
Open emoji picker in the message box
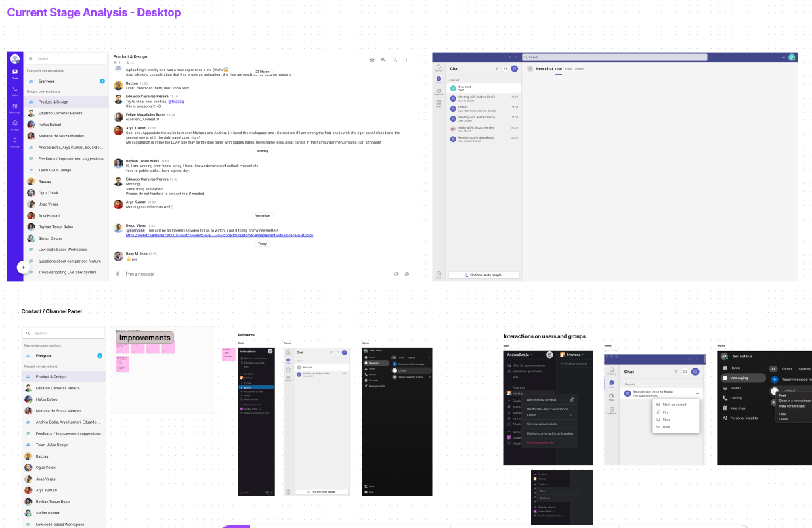click(406, 274)
